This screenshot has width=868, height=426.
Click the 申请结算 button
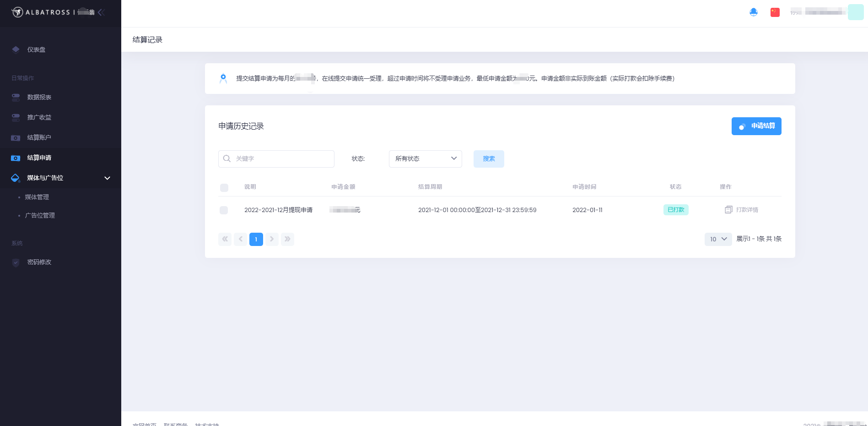[x=756, y=126]
